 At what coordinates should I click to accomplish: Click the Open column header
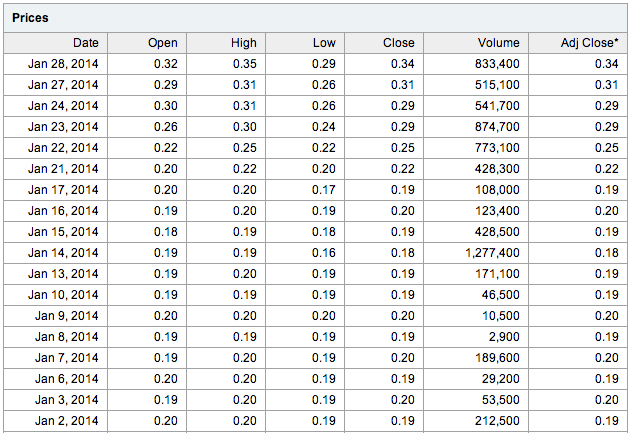tap(147, 43)
